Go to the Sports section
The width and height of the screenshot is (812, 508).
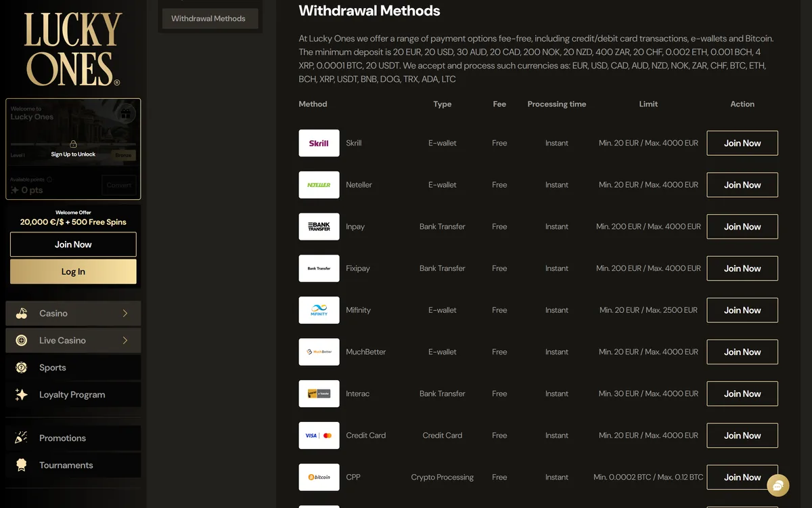click(73, 368)
